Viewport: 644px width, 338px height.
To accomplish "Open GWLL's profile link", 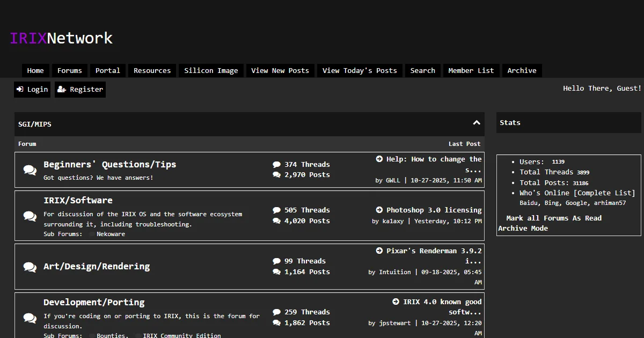I will click(392, 180).
